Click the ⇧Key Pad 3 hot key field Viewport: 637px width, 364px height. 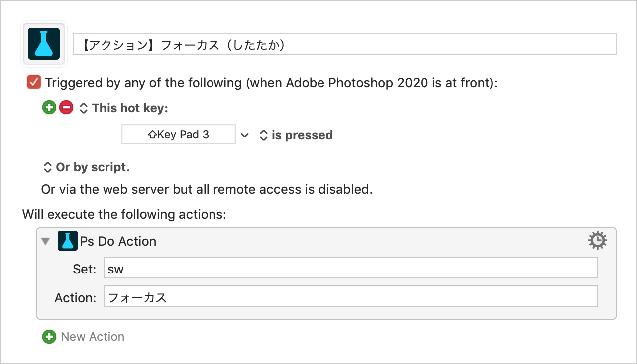click(x=179, y=134)
